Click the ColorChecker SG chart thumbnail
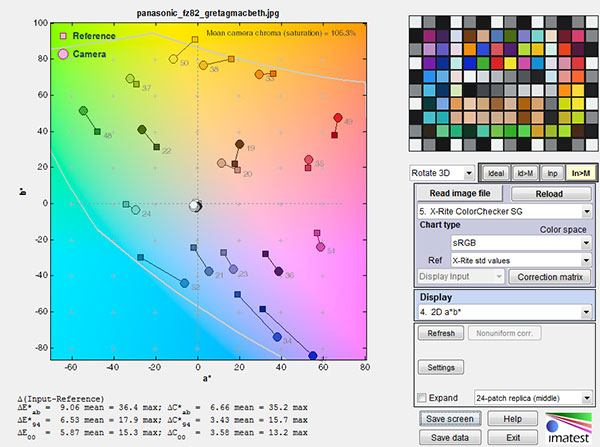The width and height of the screenshot is (600, 447). point(503,83)
